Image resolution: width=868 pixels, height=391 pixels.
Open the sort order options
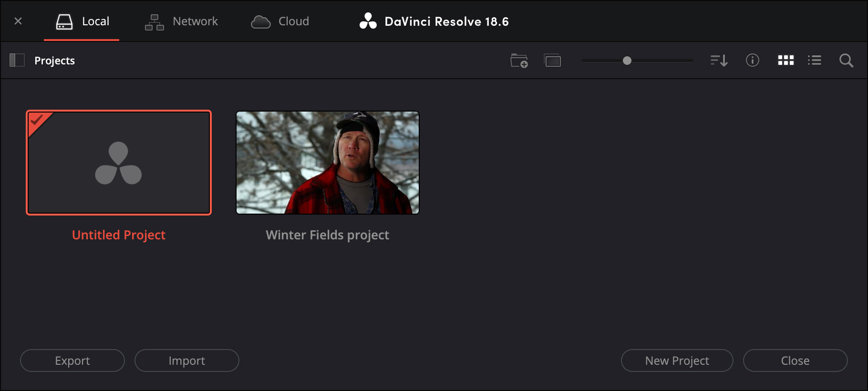[719, 61]
